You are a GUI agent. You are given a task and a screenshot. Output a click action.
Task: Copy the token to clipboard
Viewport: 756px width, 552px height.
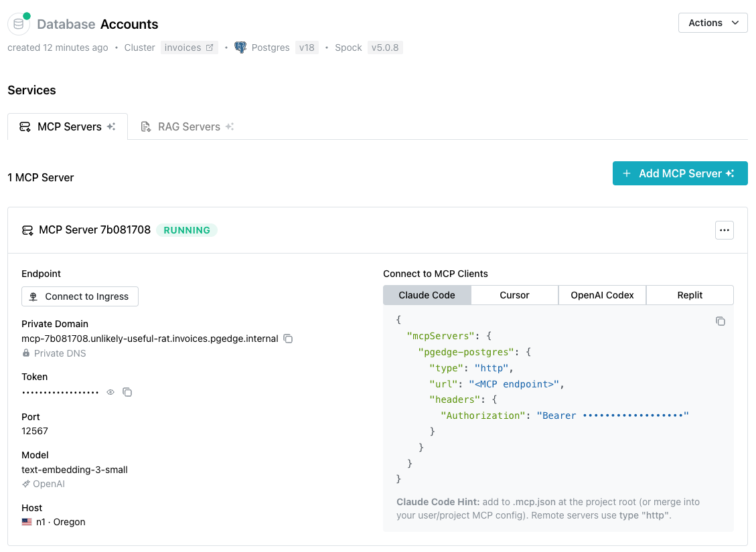(x=127, y=392)
